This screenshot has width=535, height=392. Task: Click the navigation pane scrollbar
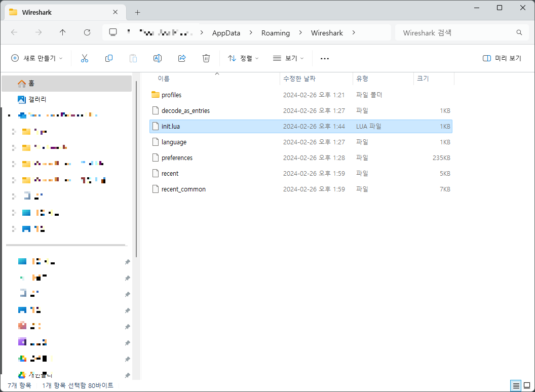coord(136,169)
